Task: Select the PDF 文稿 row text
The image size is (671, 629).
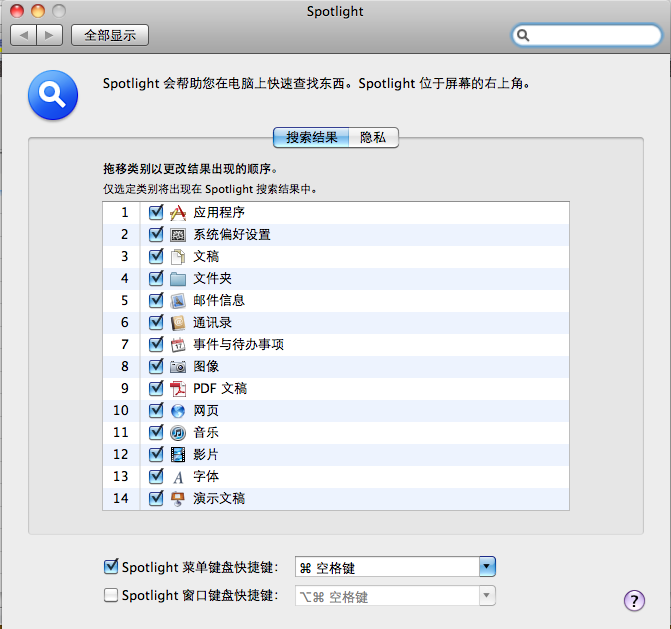Action: click(220, 389)
